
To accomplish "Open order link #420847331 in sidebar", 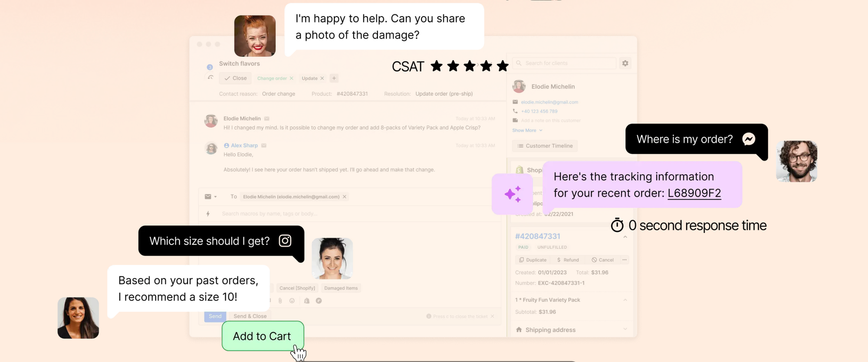I will (537, 236).
